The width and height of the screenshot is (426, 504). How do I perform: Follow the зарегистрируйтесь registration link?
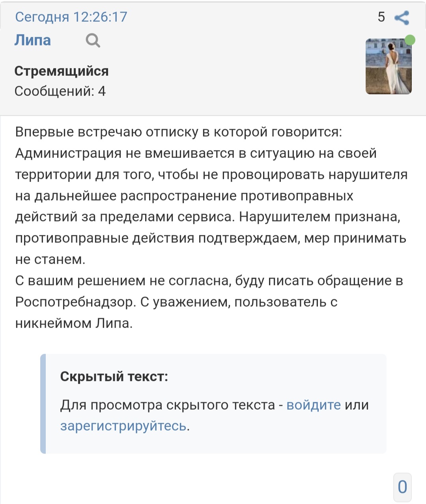[x=123, y=426]
